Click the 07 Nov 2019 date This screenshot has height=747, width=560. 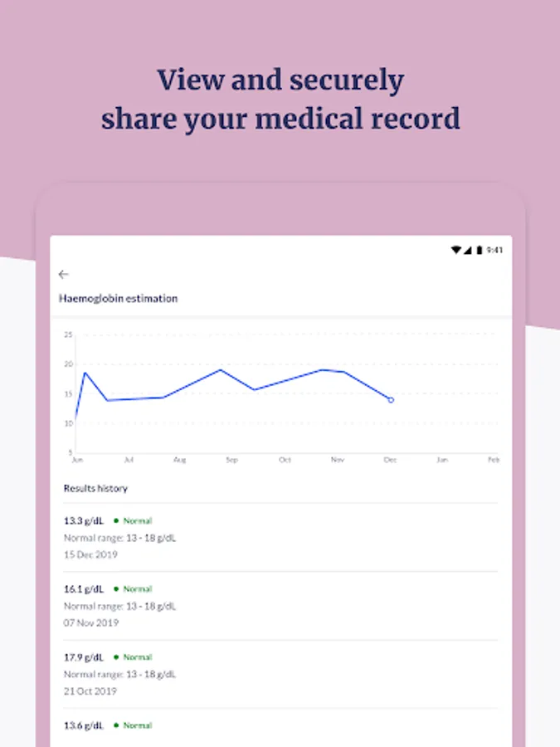pos(91,622)
